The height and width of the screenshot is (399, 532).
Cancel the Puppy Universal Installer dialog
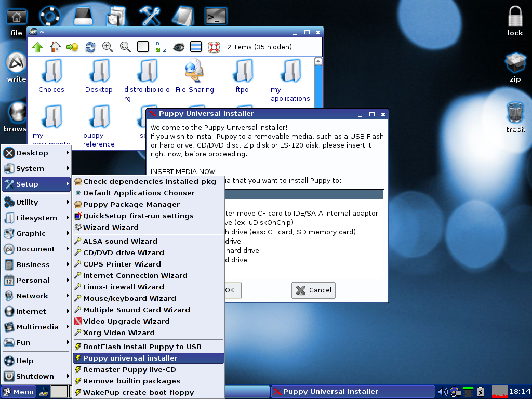(x=313, y=290)
